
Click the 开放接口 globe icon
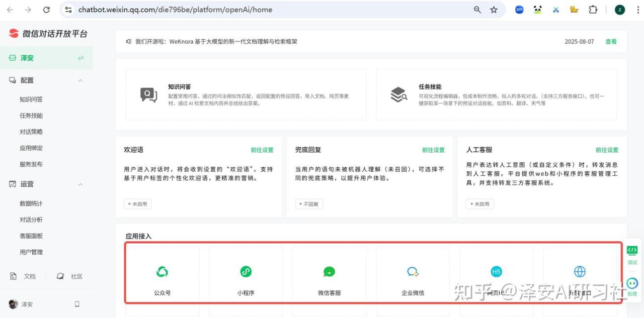[x=580, y=272]
